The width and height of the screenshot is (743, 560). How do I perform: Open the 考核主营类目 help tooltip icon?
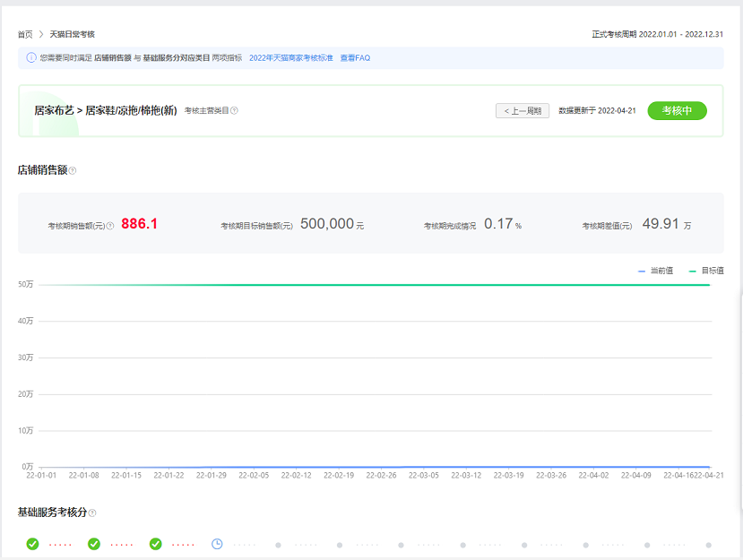point(234,109)
